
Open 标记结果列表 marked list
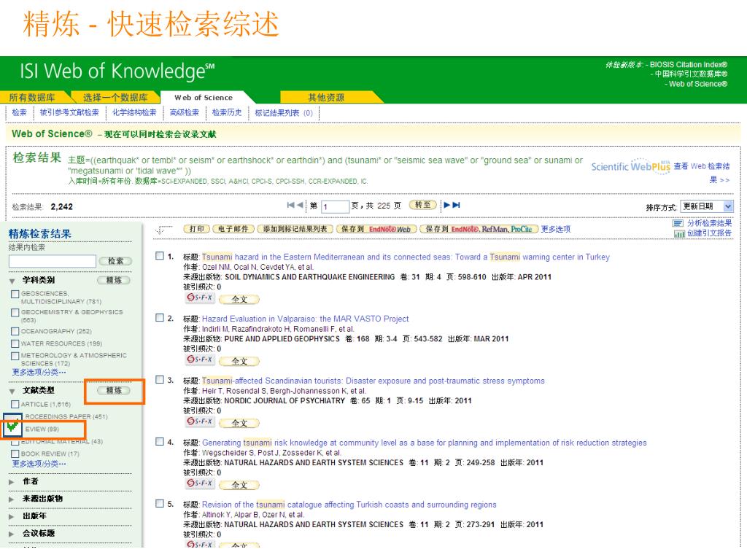284,113
